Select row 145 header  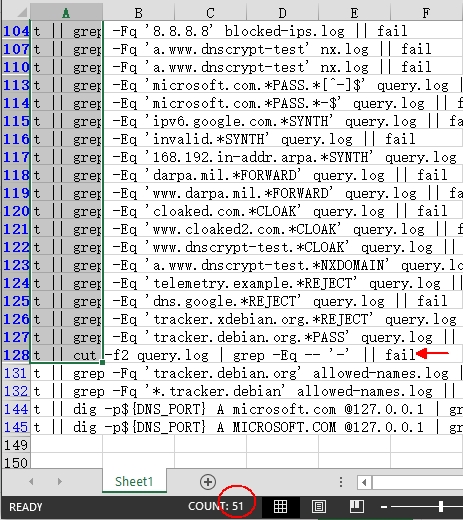pos(16,427)
